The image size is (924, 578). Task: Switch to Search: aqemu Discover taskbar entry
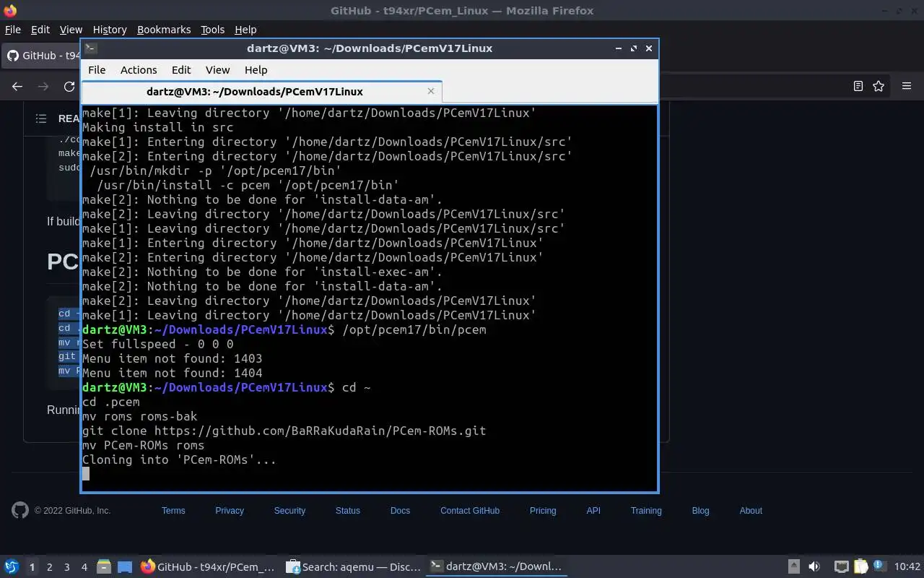click(354, 567)
